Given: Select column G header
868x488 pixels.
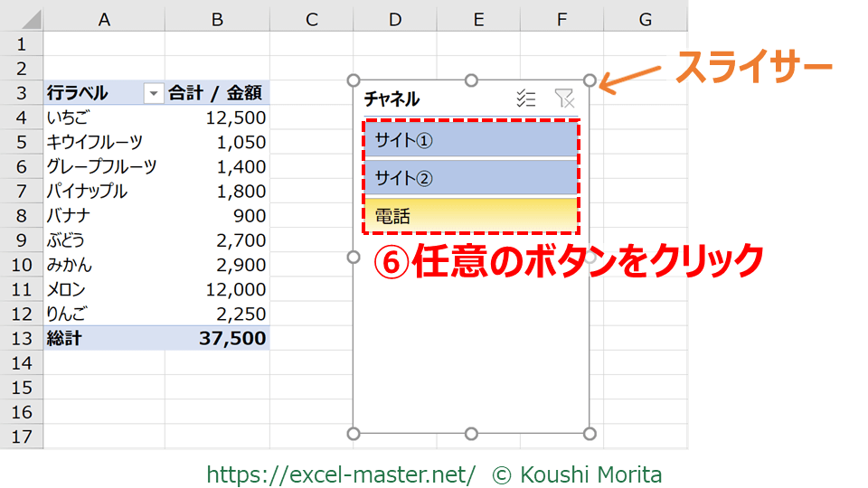Looking at the screenshot, I should (x=645, y=19).
